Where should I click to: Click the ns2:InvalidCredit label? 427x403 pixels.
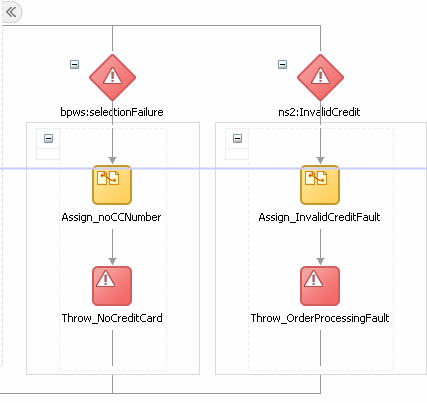click(x=319, y=112)
